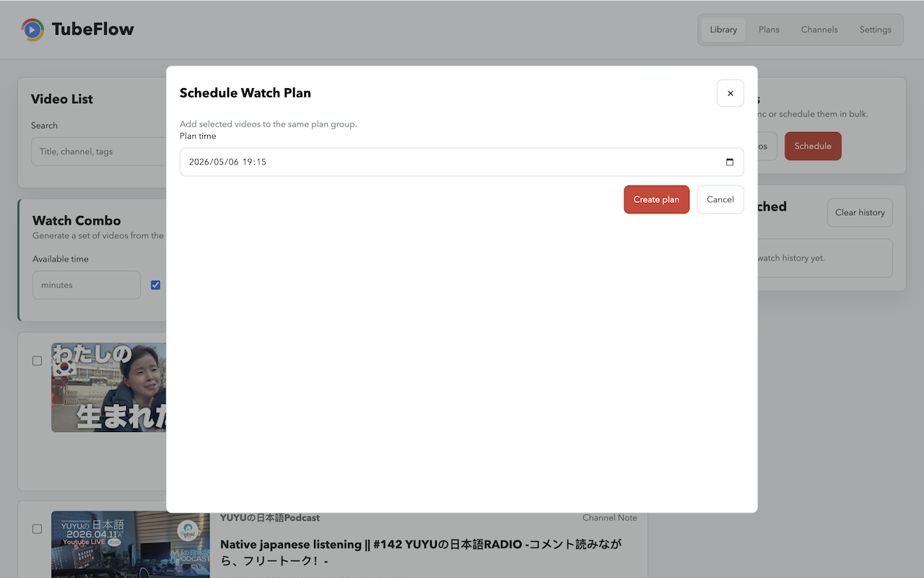Click the Video List heading
924x578 pixels.
tap(62, 99)
